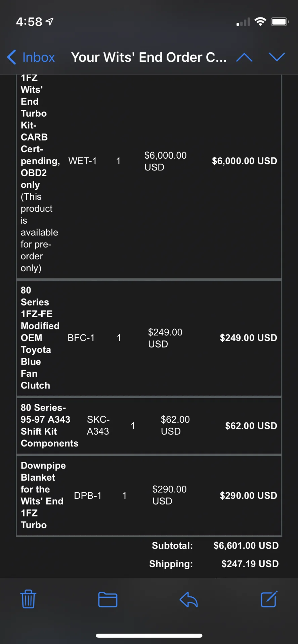Tap the $6,601.00 USD subtotal amount

(x=246, y=545)
